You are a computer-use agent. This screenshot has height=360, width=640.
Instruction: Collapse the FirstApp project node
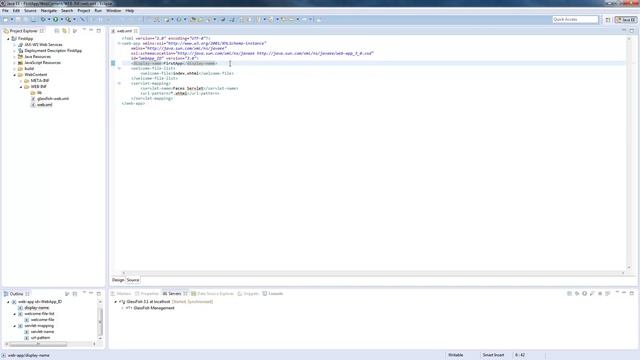(x=8, y=39)
